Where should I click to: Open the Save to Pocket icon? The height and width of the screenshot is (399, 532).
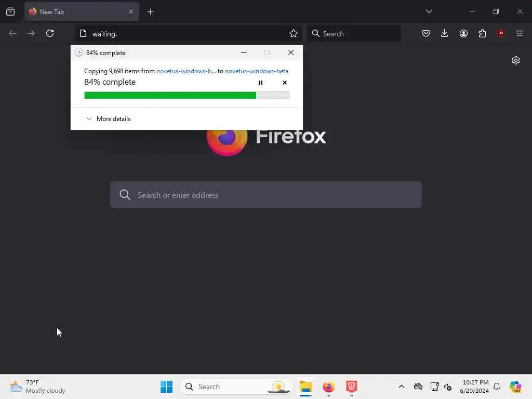click(x=426, y=33)
